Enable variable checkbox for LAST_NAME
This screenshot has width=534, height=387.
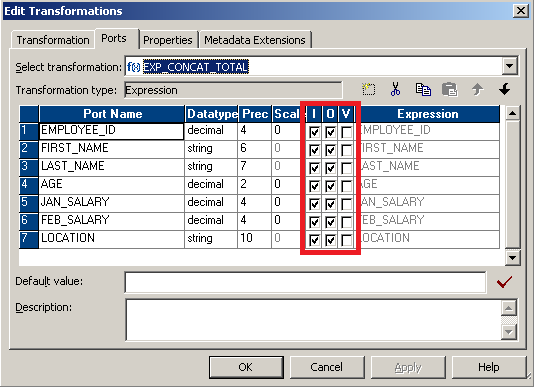point(347,168)
